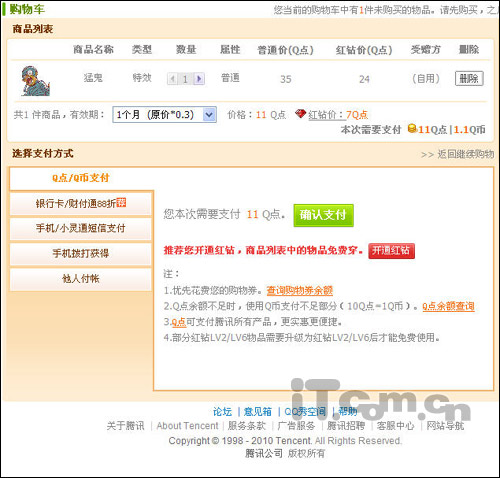Click the 受赠方 column header
This screenshot has height=478, width=500.
click(x=426, y=50)
